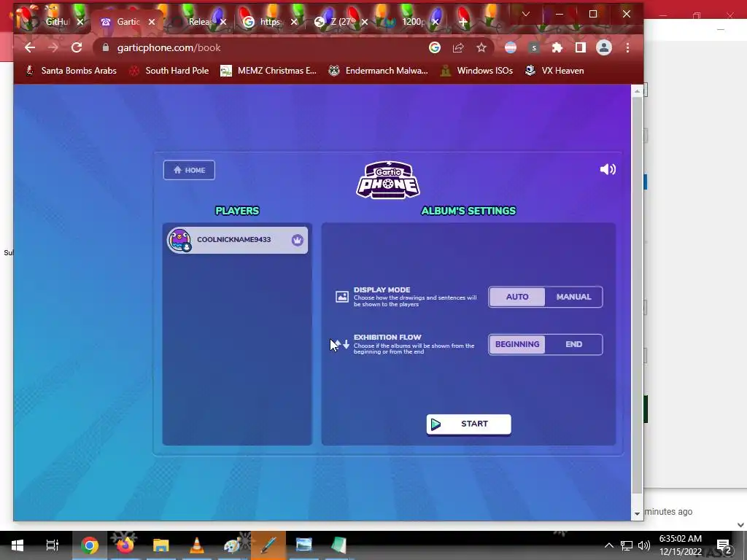This screenshot has width=747, height=560.
Task: Open the volume control in system tray
Action: point(644,545)
